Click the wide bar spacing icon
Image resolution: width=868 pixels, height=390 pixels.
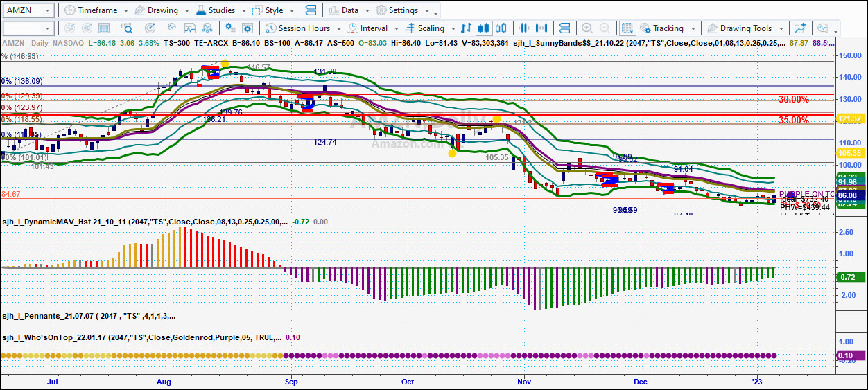click(x=542, y=28)
